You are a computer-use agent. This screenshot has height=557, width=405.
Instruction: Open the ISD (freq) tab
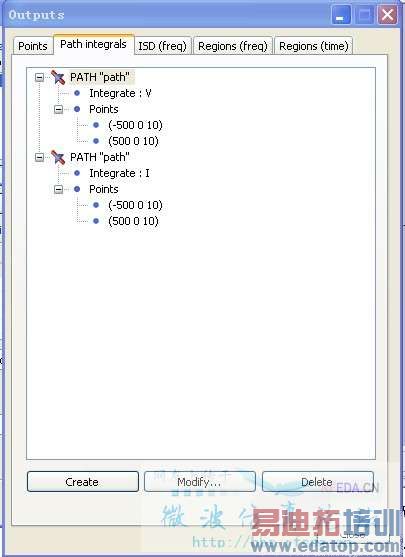point(162,46)
